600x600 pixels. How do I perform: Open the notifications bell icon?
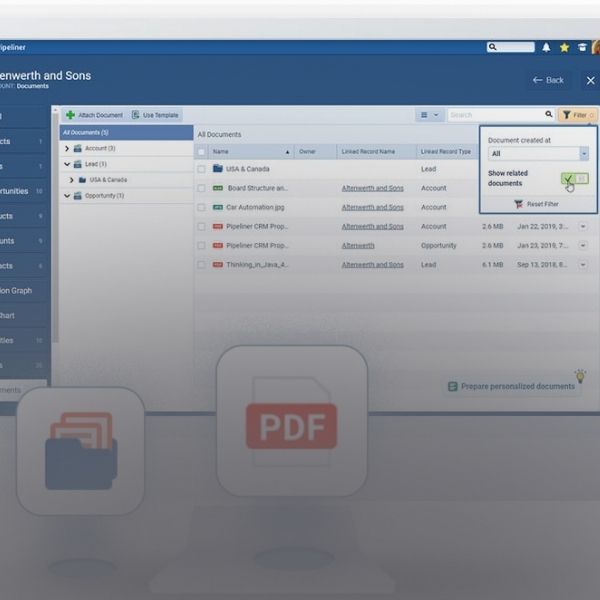(546, 47)
